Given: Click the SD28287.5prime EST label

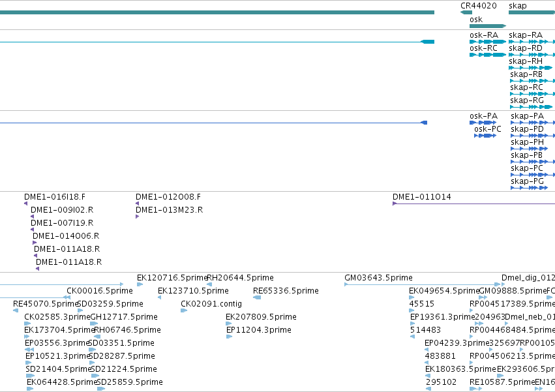Looking at the screenshot, I should point(122,356).
